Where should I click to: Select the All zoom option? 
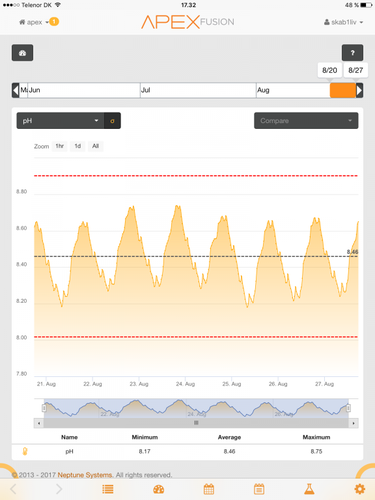pos(95,146)
